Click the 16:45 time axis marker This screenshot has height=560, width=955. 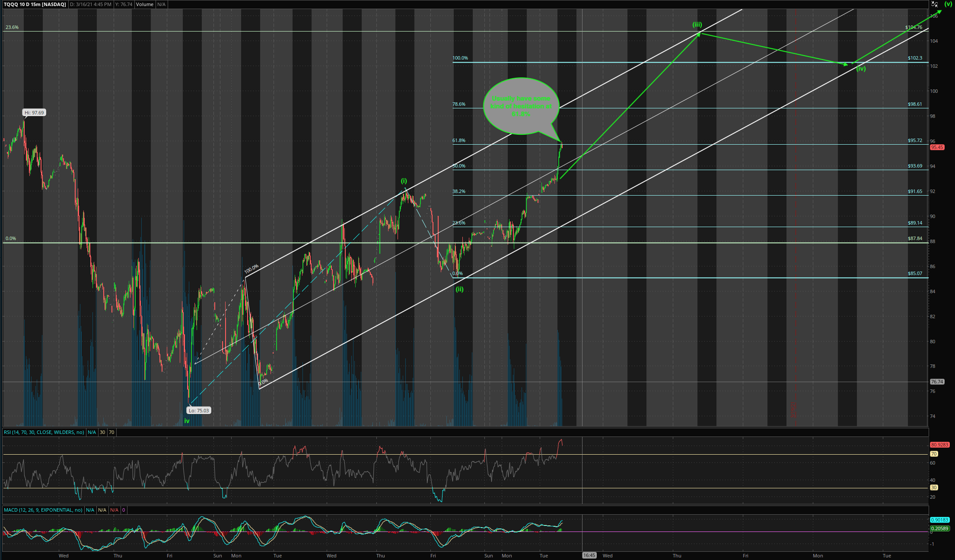[589, 556]
